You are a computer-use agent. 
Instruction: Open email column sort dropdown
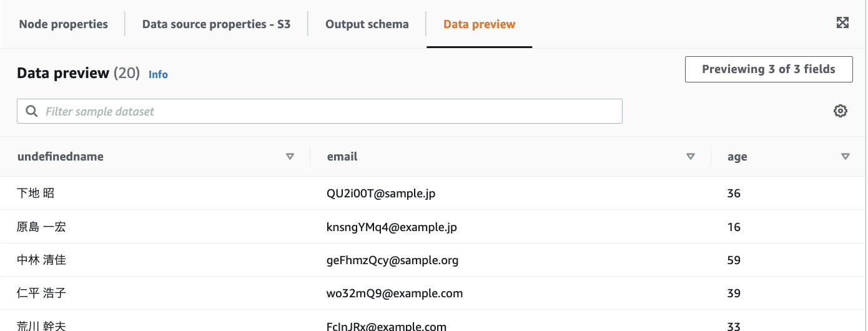tap(691, 157)
